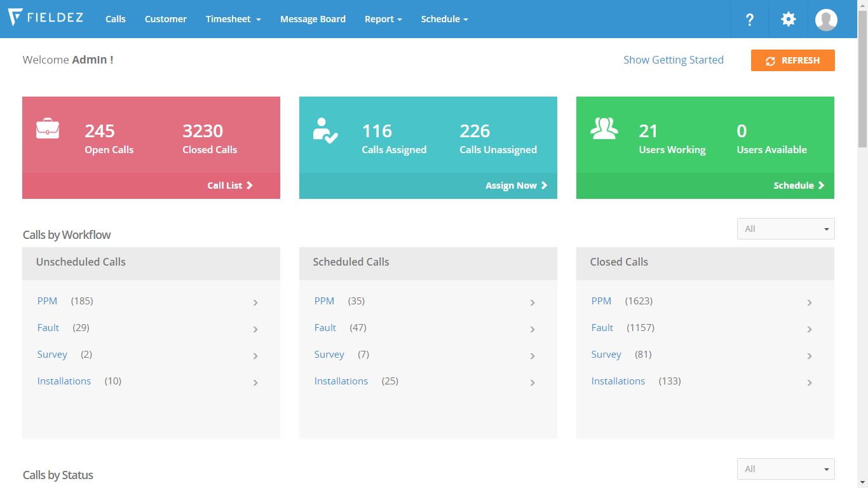Switch to the Customer section
The width and height of the screenshot is (868, 488).
pos(165,19)
